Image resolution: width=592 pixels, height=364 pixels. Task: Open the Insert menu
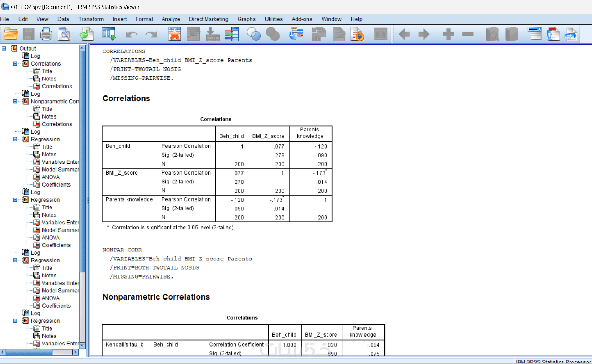pyautogui.click(x=119, y=19)
